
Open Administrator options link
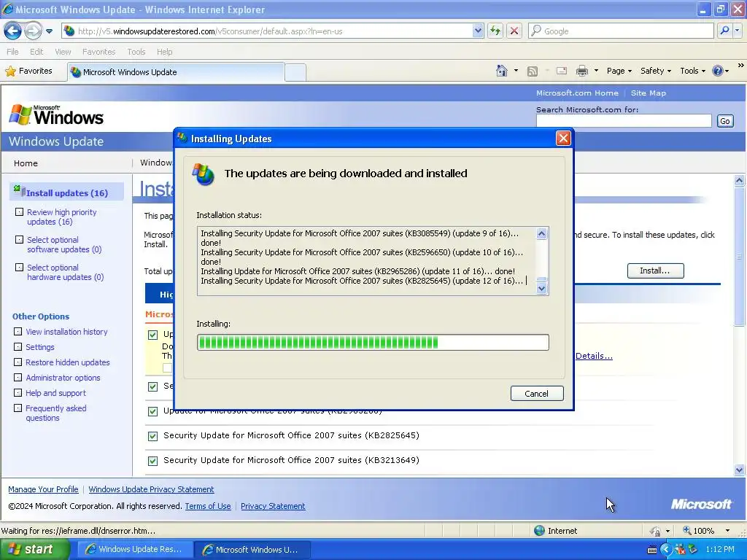(x=63, y=377)
